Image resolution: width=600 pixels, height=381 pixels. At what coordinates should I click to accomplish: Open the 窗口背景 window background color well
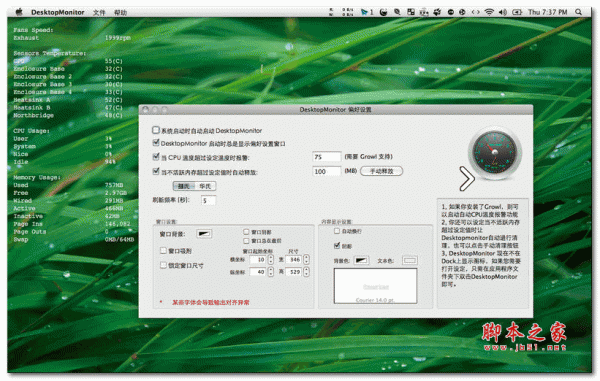pos(204,234)
